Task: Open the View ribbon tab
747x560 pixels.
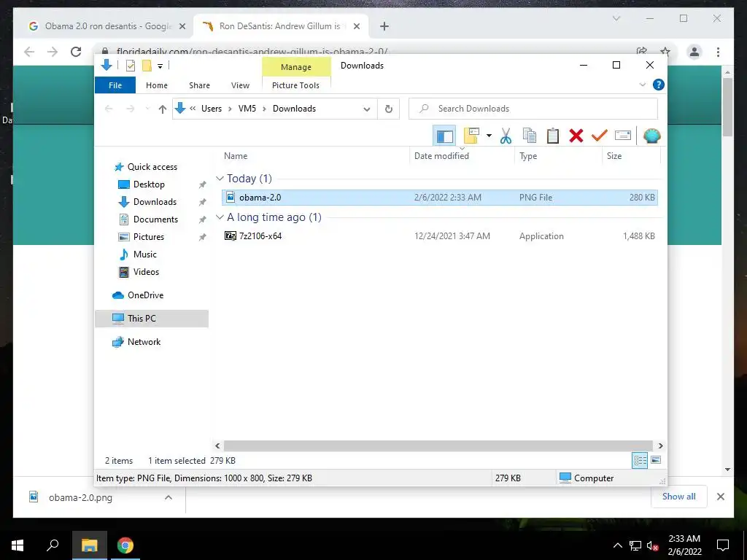Action: pos(240,85)
